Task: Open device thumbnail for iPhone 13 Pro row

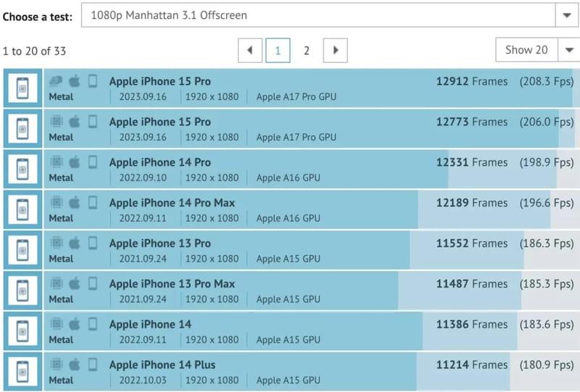Action: [22, 250]
